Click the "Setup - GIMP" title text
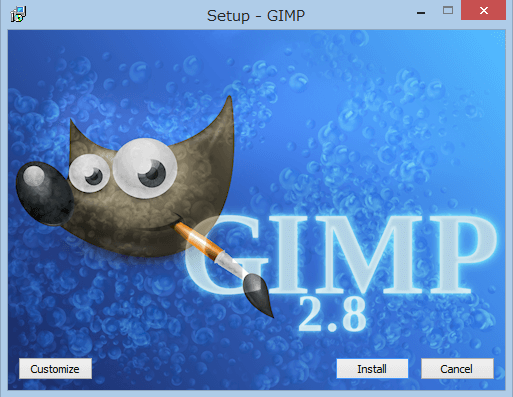 pos(256,16)
